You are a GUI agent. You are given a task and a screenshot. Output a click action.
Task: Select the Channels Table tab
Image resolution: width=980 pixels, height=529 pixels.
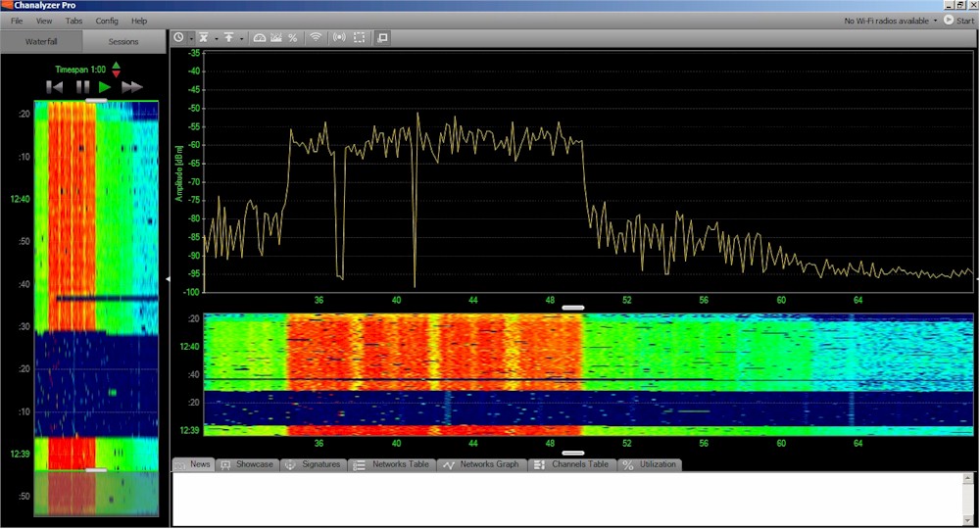(572, 464)
